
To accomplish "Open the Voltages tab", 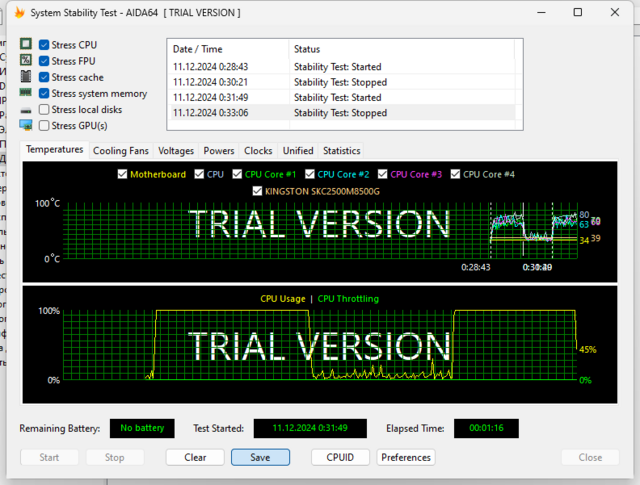I will (176, 151).
